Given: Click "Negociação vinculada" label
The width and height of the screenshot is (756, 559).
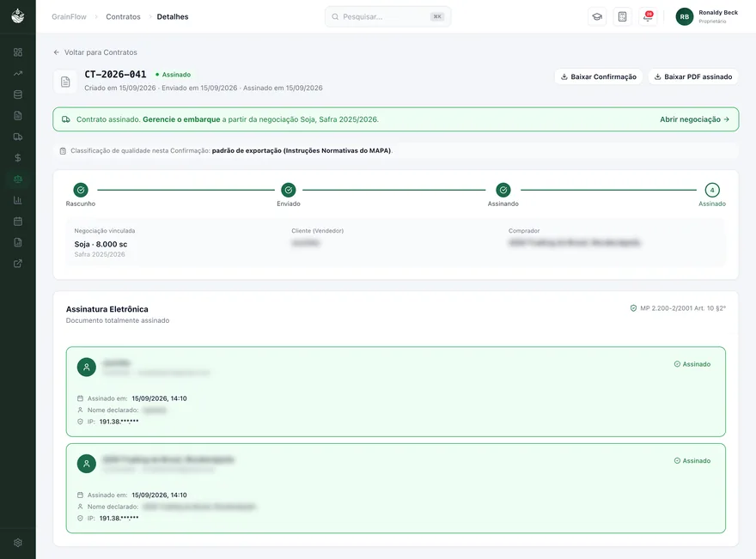Looking at the screenshot, I should (x=105, y=231).
